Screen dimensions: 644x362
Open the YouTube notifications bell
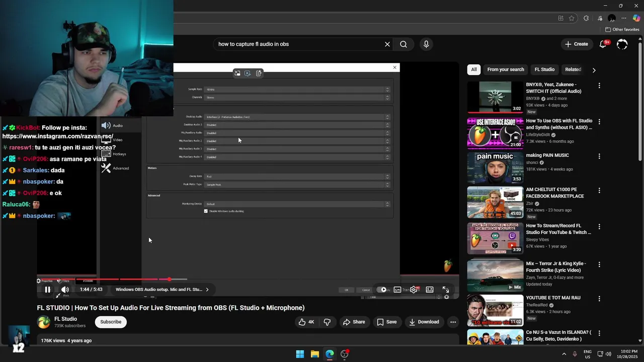click(x=603, y=44)
